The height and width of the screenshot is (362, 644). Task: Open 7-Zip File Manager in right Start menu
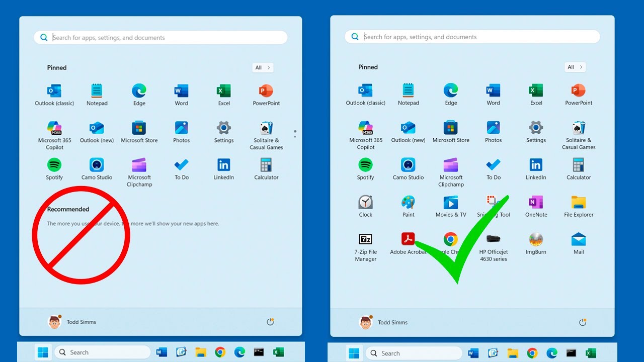point(366,247)
